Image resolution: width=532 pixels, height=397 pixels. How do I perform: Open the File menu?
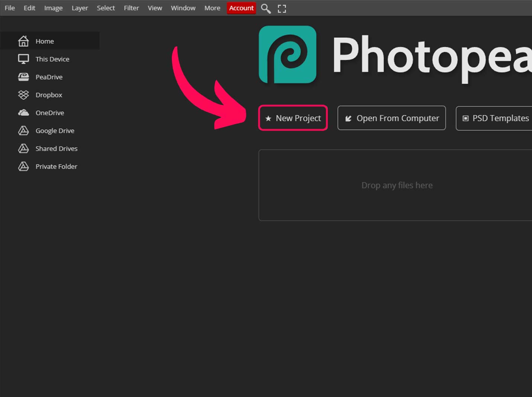(10, 8)
